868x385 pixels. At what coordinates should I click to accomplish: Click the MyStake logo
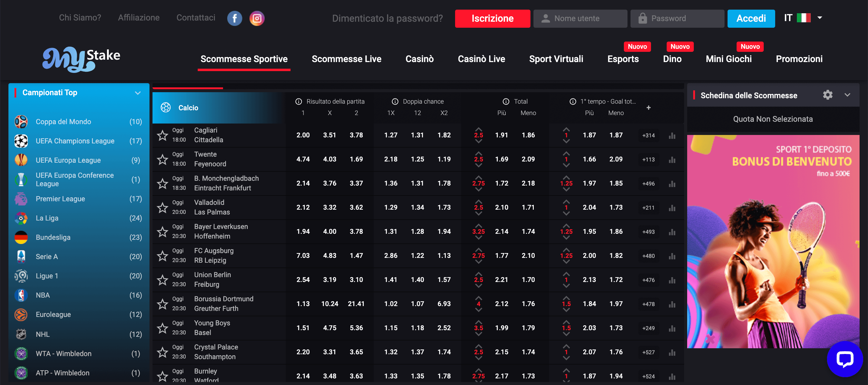tap(81, 59)
